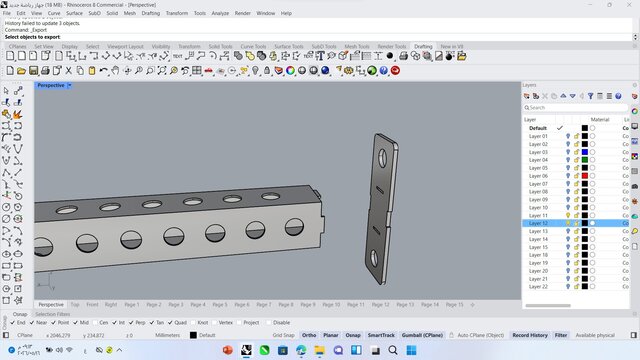Screen dimensions: 640x360
Task: Click the green color swatch of Layer 04
Action: 585,160
